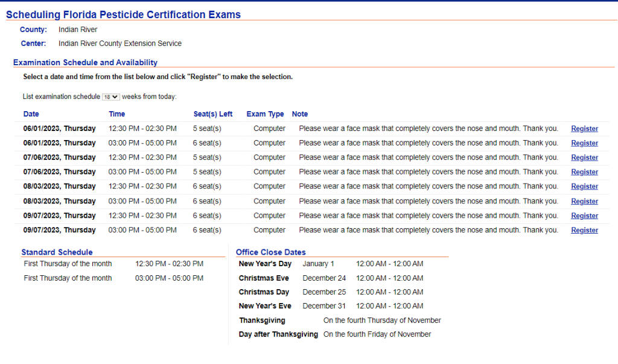Viewport: 618px width, 364px height.
Task: Click the Indian River County Extension Service text
Action: tap(120, 43)
